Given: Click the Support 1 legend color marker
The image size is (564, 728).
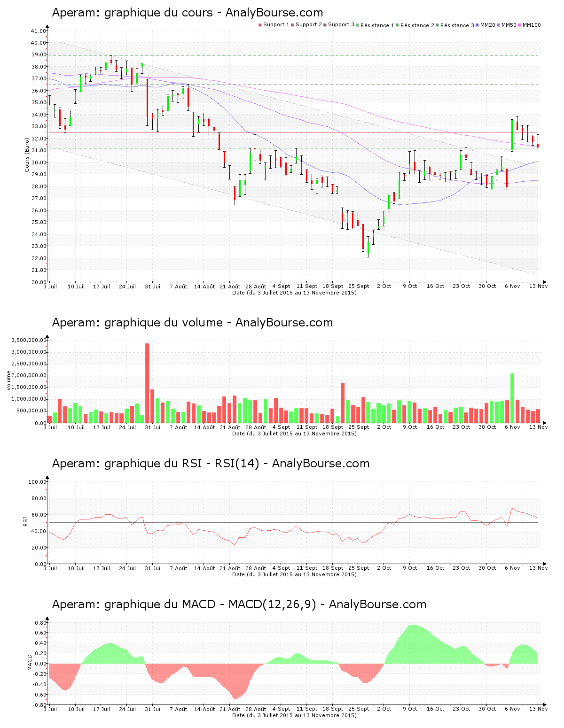Looking at the screenshot, I should coord(260,25).
